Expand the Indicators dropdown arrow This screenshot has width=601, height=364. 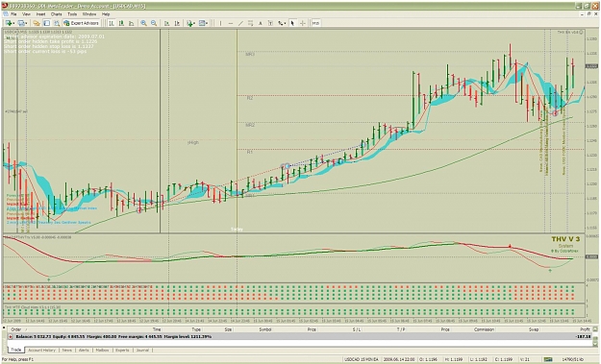coord(195,23)
